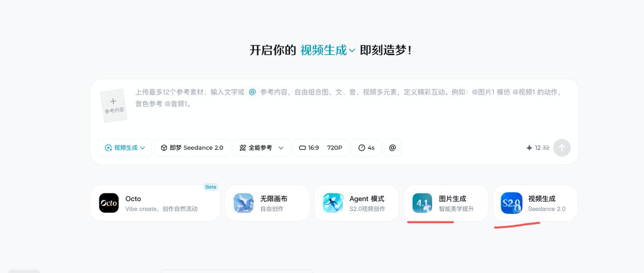Open the Agent 模式 card

pos(356,203)
